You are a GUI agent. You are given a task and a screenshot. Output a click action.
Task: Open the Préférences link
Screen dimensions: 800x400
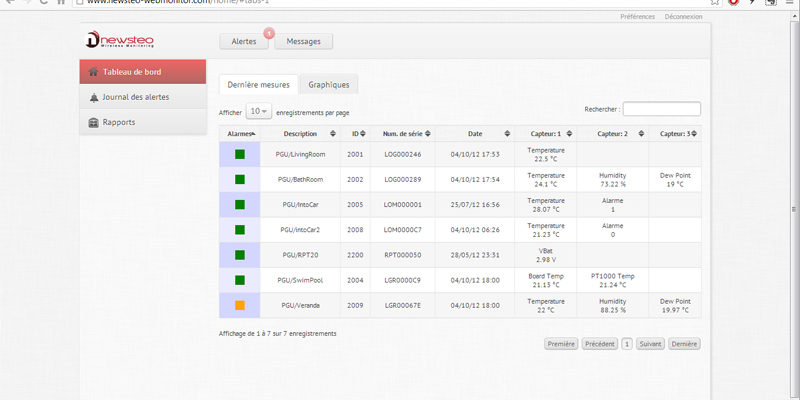(x=637, y=17)
